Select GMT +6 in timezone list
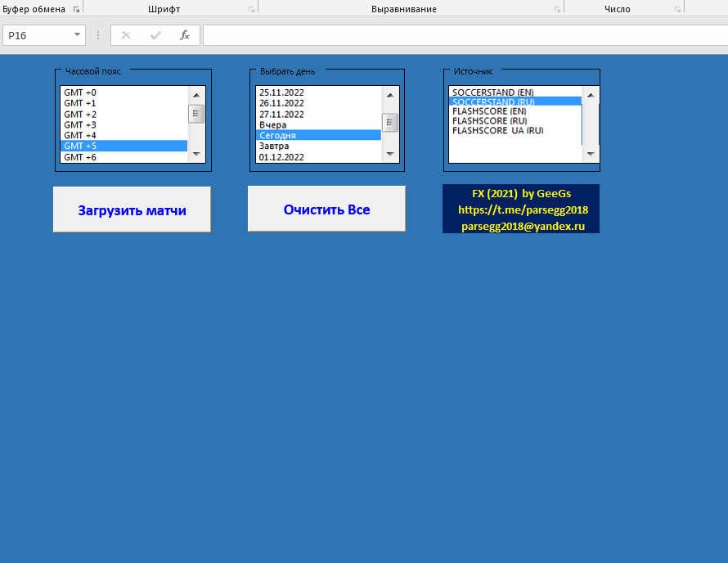This screenshot has height=563, width=728. point(124,157)
